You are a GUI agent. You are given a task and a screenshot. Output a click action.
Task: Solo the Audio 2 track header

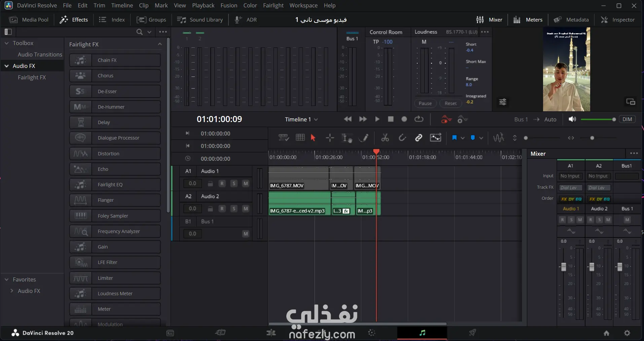(x=234, y=209)
